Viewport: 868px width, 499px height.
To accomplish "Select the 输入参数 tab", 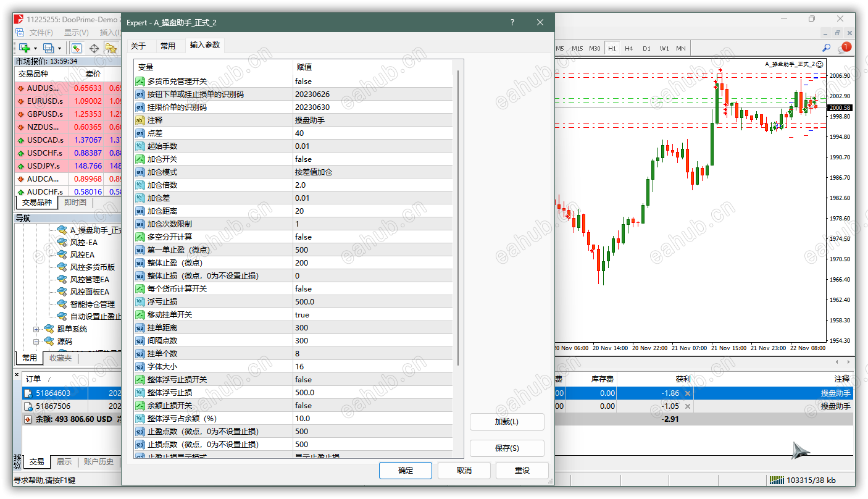I will (205, 45).
